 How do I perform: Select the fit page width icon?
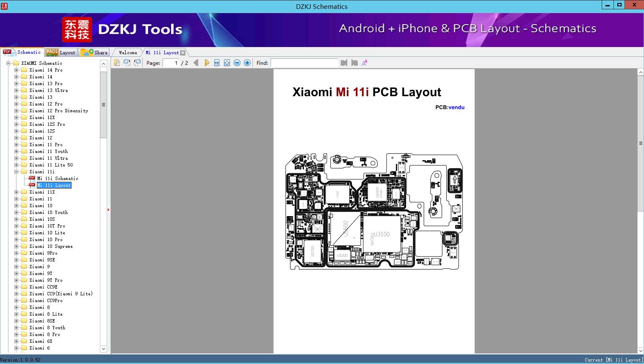pyautogui.click(x=217, y=63)
